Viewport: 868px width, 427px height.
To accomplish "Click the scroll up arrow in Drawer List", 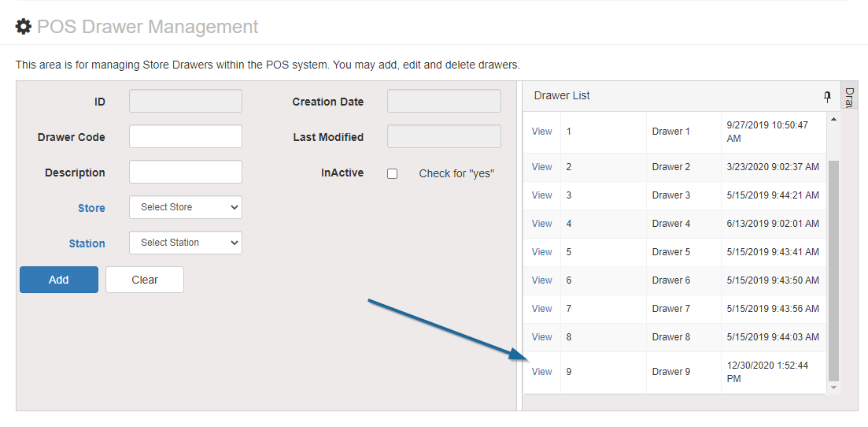I will [833, 119].
